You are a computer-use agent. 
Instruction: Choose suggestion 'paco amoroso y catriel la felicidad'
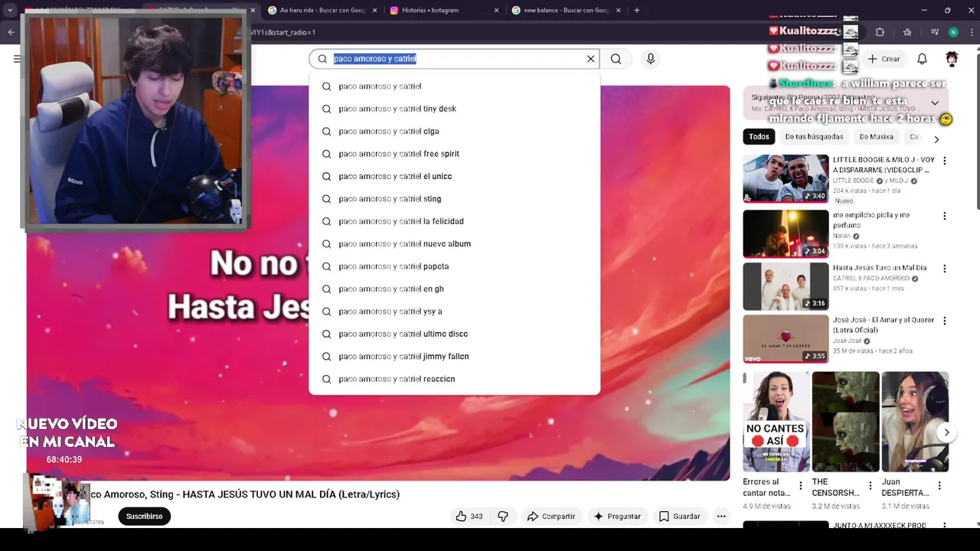(454, 221)
